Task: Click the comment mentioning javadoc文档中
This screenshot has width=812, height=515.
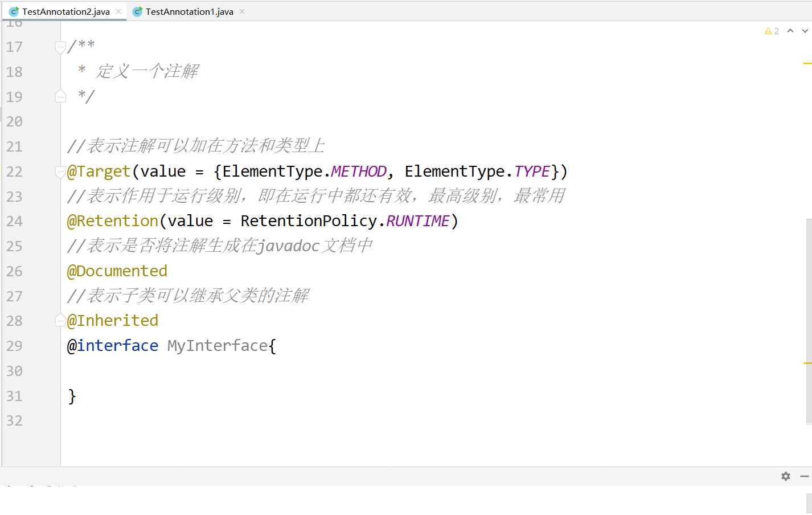Action: tap(220, 246)
